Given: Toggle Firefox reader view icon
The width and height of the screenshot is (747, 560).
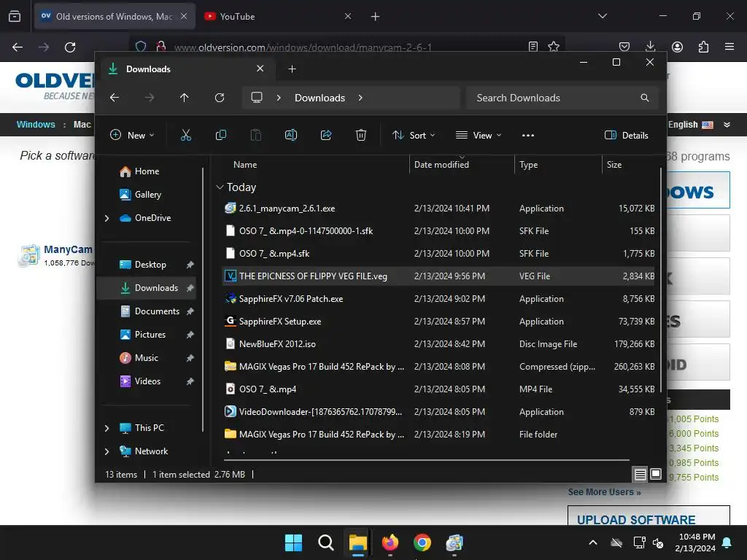Looking at the screenshot, I should click(533, 47).
